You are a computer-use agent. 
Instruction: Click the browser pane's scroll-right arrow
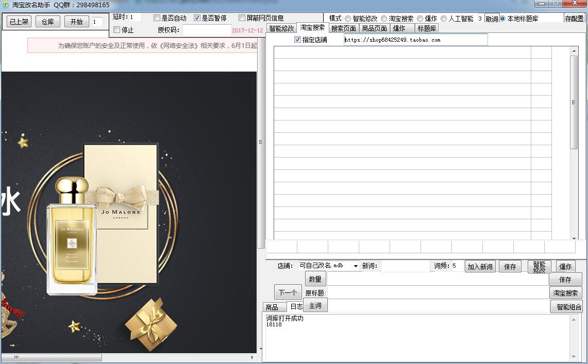tap(252, 357)
